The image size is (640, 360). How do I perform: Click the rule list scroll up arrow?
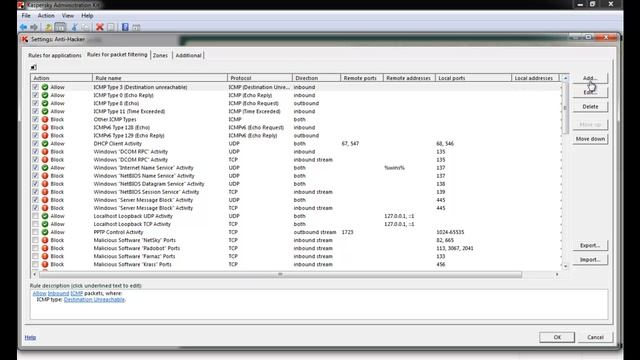coord(565,78)
